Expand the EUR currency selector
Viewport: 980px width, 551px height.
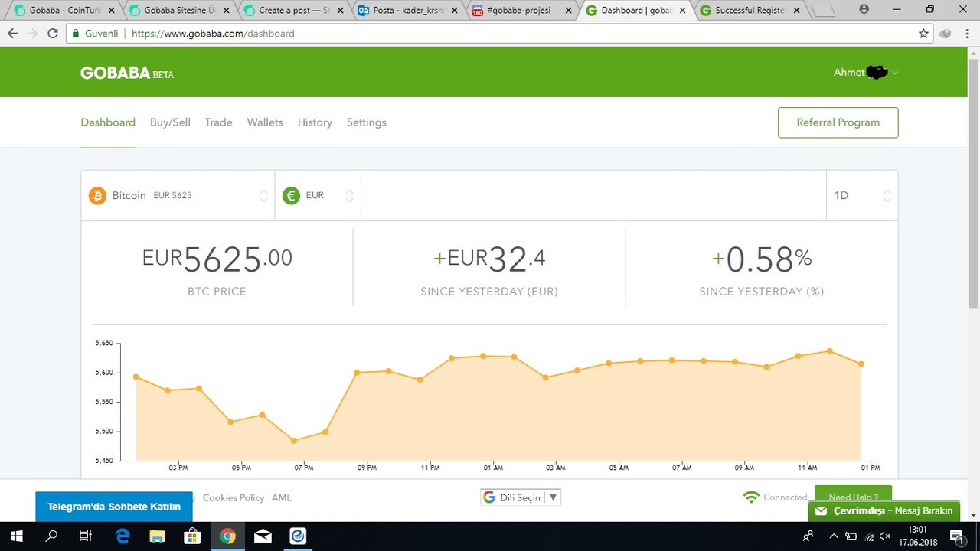[349, 196]
